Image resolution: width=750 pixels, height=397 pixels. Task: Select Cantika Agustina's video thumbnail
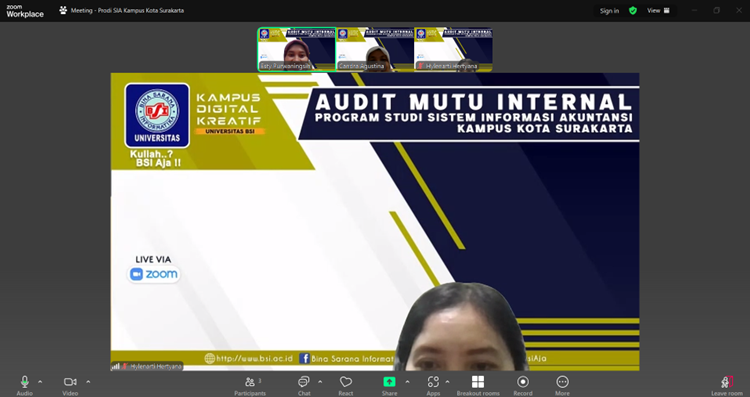[375, 49]
